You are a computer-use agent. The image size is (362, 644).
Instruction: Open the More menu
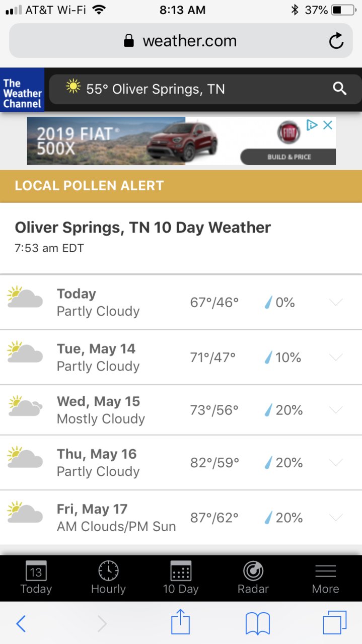coord(325,578)
